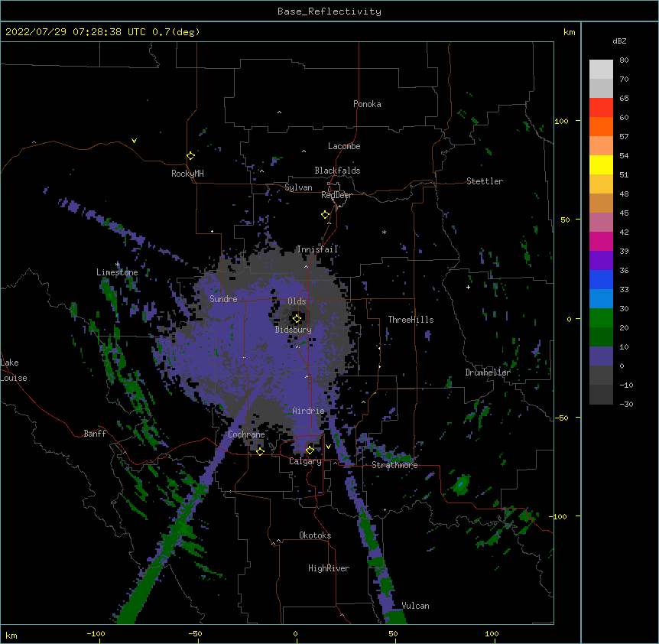Pick the red 60-65 dBZ legend swatch

601,108
